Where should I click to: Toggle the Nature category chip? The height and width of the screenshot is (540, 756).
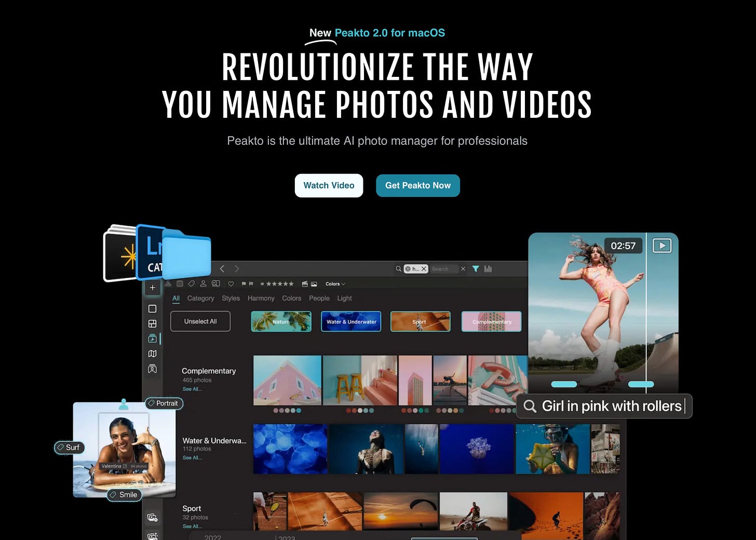pyautogui.click(x=281, y=321)
